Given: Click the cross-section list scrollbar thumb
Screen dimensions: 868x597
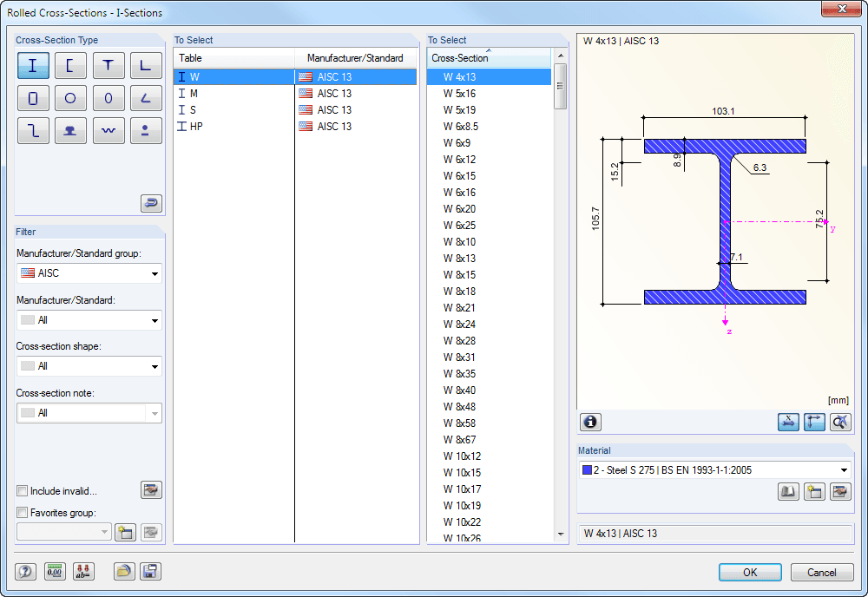Looking at the screenshot, I should 560,86.
